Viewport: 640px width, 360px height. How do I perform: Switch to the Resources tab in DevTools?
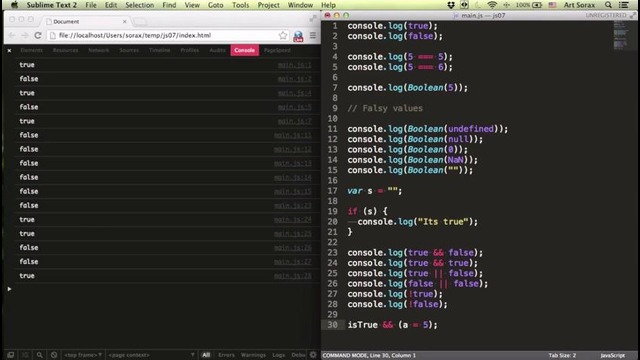65,50
